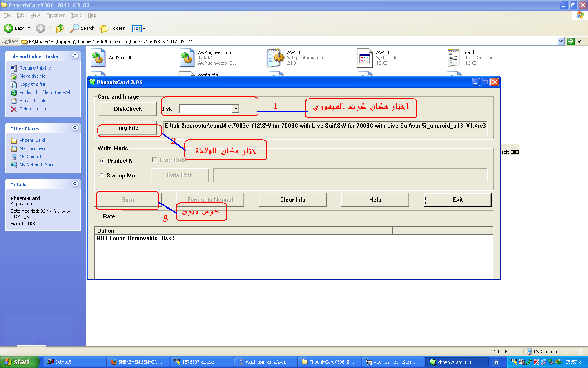Click the Img File button
The height and width of the screenshot is (368, 588).
click(x=128, y=128)
